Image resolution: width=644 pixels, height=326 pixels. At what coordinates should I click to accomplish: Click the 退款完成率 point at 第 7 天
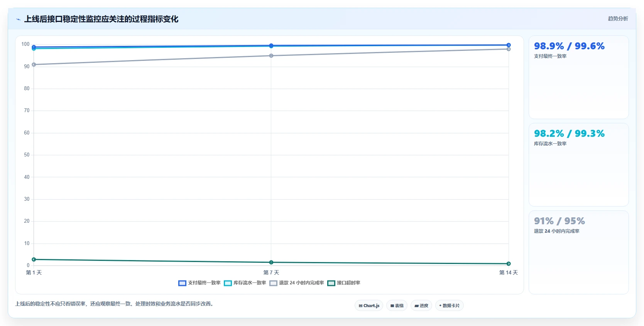click(271, 56)
